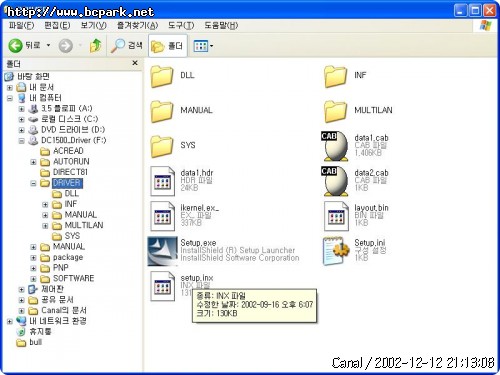
Task: Open the Search (검색) toolbar button
Action: coord(127,46)
